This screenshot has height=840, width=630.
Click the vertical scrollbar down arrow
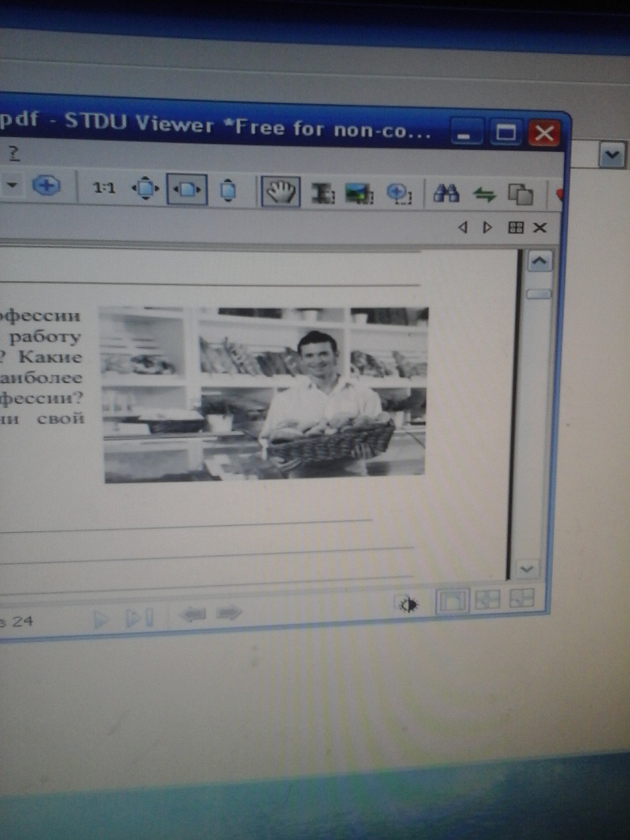(x=528, y=568)
